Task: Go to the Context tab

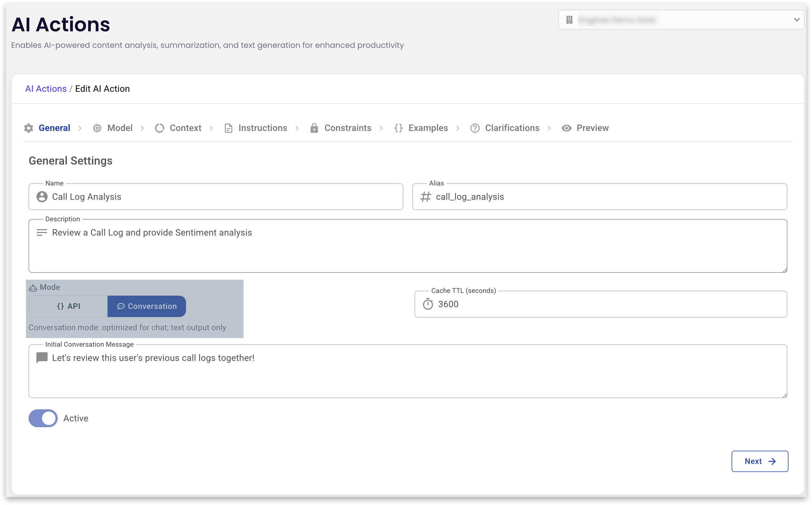Action: (x=185, y=128)
